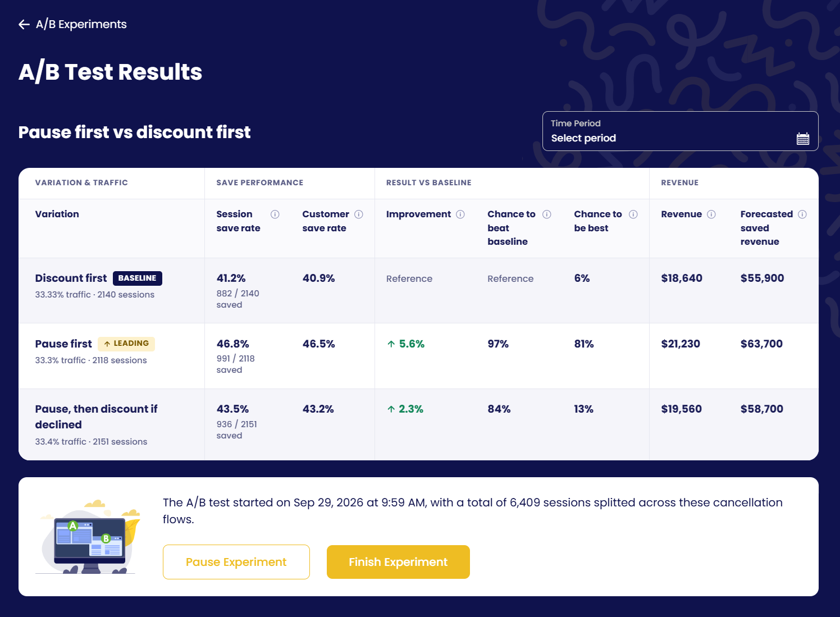Click the BASELINE badge
Viewport: 840px width, 617px height.
click(x=138, y=278)
